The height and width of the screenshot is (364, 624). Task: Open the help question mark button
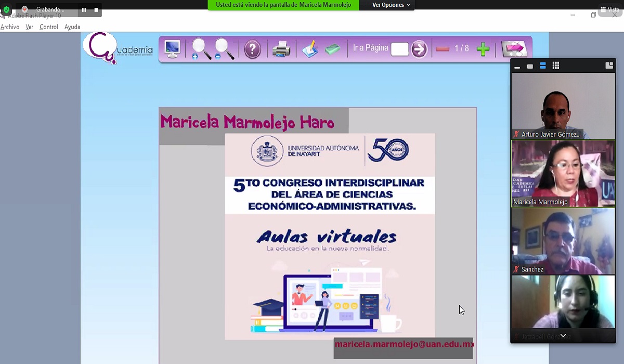tap(253, 49)
